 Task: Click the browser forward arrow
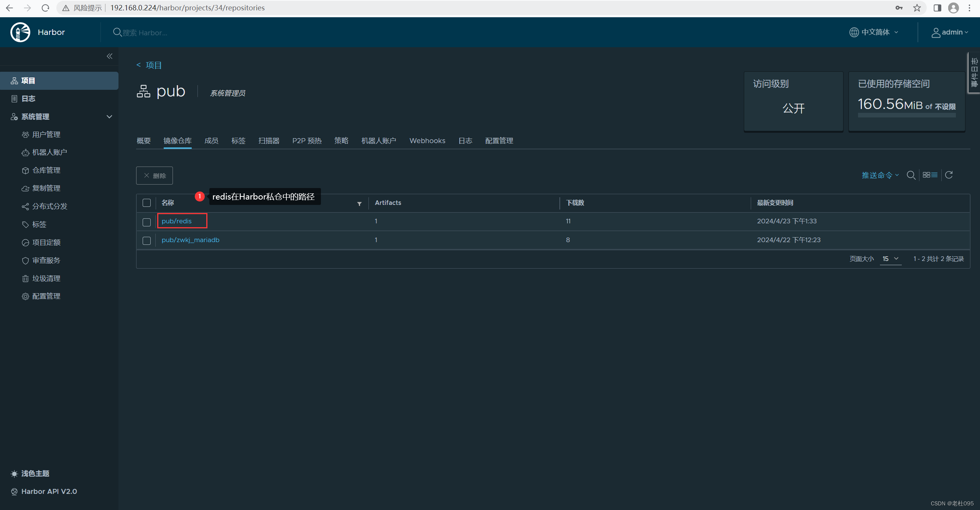[x=27, y=8]
